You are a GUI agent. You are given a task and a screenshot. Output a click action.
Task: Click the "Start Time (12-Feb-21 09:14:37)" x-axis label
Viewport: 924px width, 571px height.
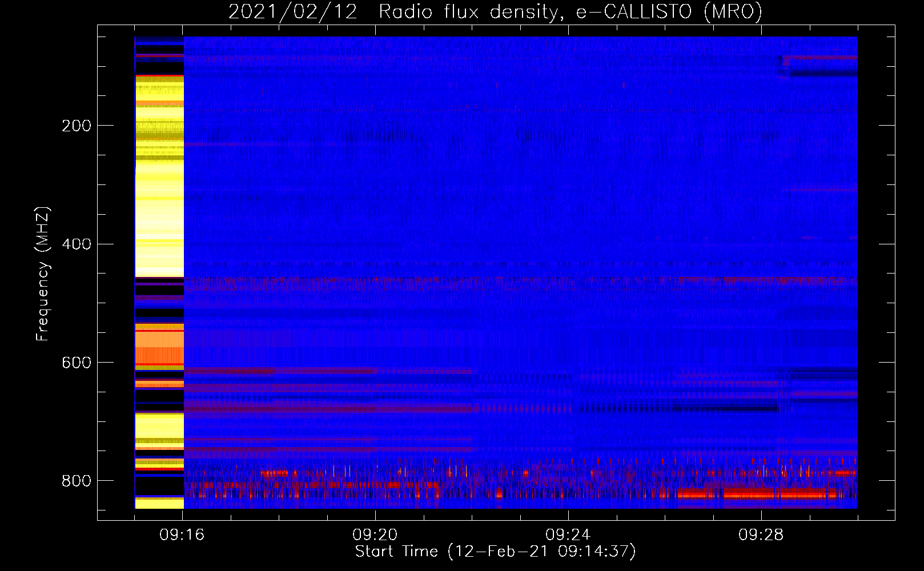point(495,552)
